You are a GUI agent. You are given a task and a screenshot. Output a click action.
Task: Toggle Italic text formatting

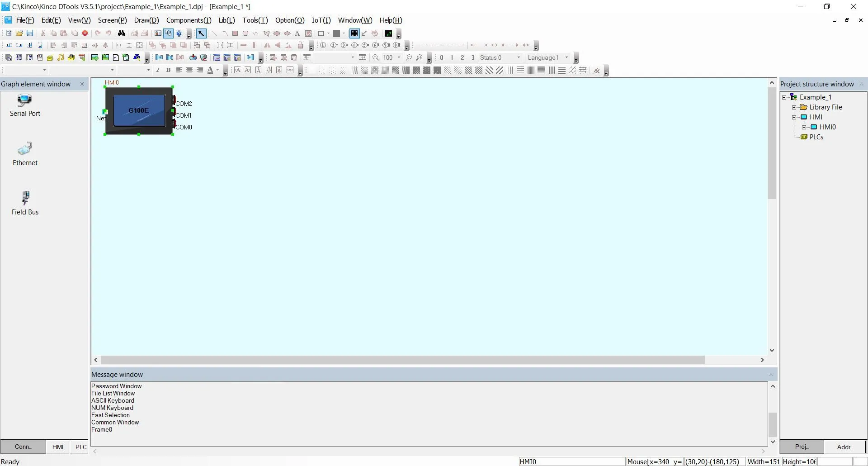point(158,70)
